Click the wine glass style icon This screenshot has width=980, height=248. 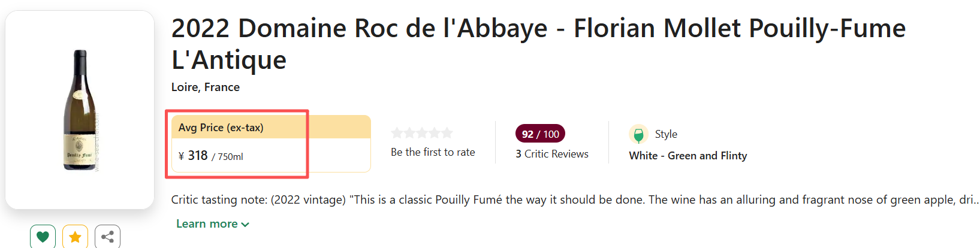pos(638,134)
